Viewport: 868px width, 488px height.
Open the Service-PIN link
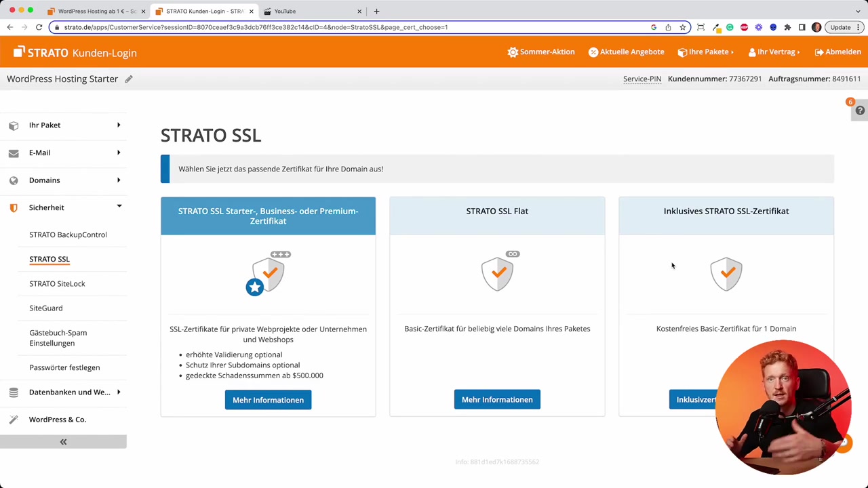642,79
